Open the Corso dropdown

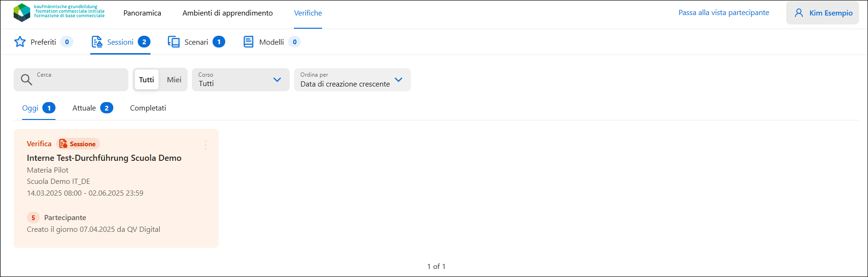(241, 79)
